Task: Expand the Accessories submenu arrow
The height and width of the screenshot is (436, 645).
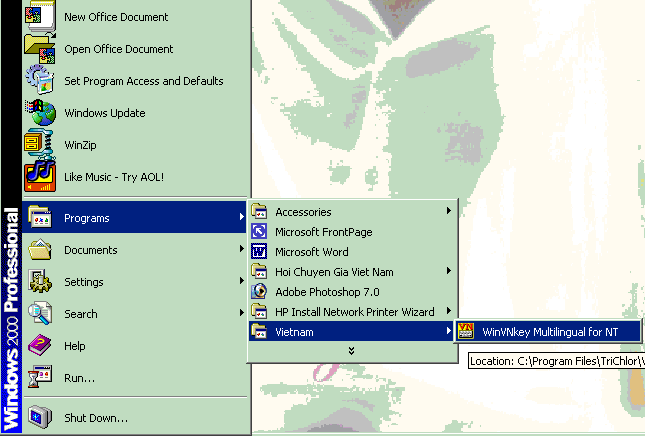Action: click(x=448, y=212)
